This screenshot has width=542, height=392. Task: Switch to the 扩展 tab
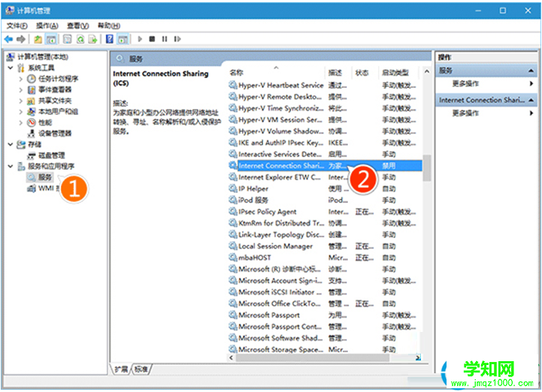(121, 369)
